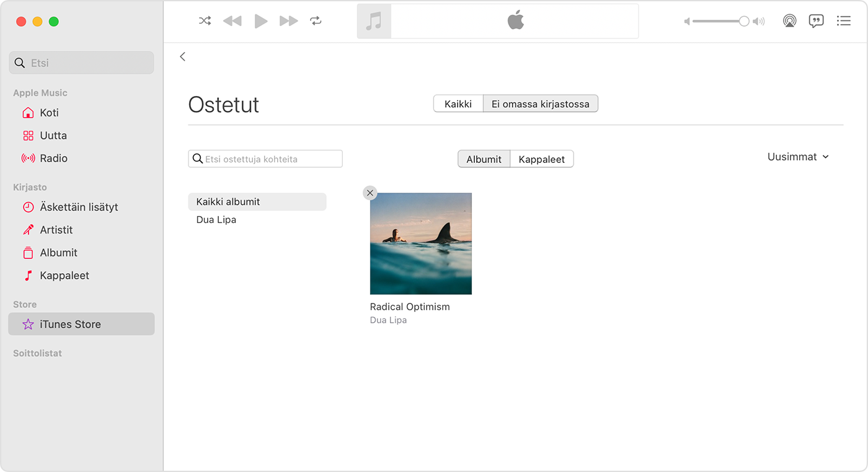Screen dimensions: 868x472
Task: Switch to the Albumit tab
Action: 484,159
